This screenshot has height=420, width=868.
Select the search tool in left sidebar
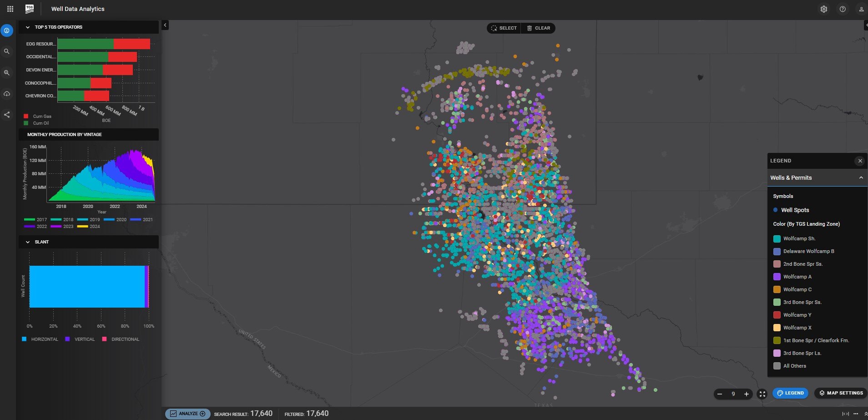7,51
